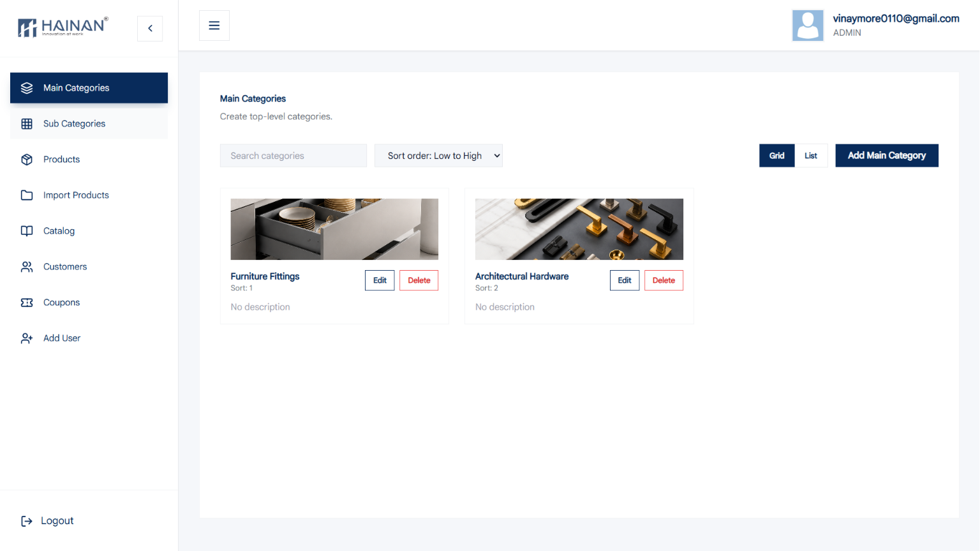Delete the Architectural Hardware category
The image size is (980, 551).
(664, 280)
